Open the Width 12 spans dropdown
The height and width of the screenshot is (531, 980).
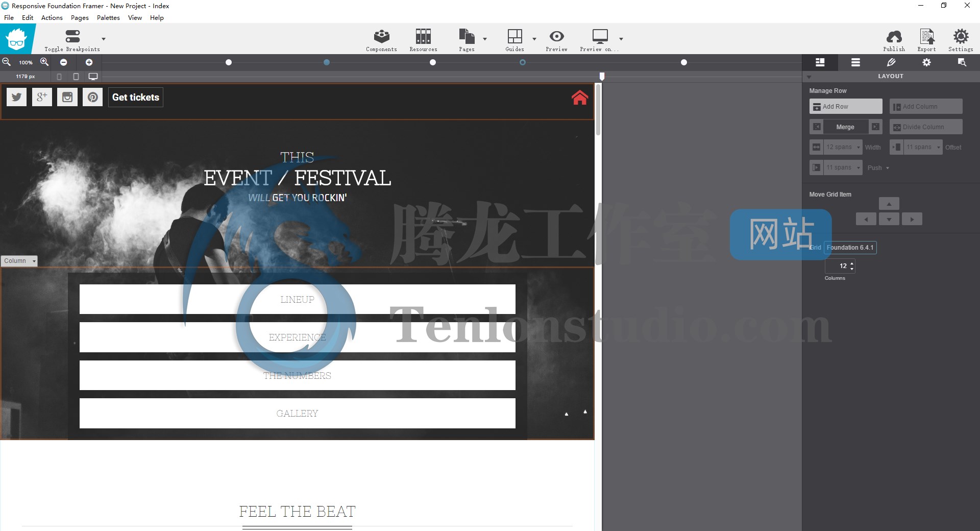843,147
